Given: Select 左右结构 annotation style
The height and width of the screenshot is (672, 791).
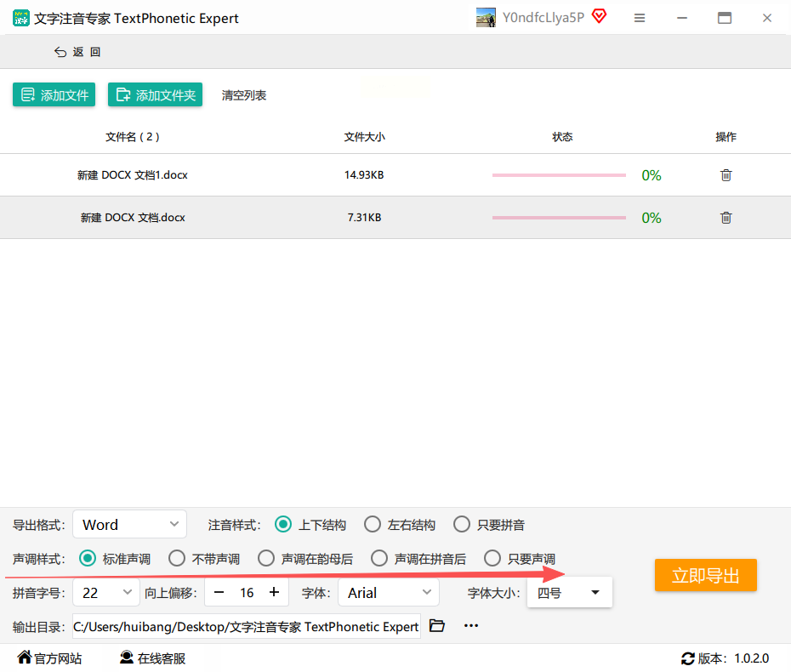Looking at the screenshot, I should coord(400,525).
